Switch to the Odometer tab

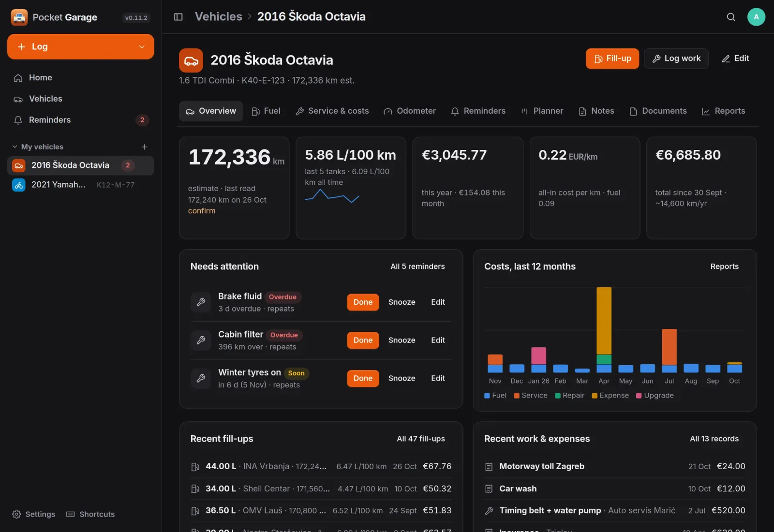409,111
